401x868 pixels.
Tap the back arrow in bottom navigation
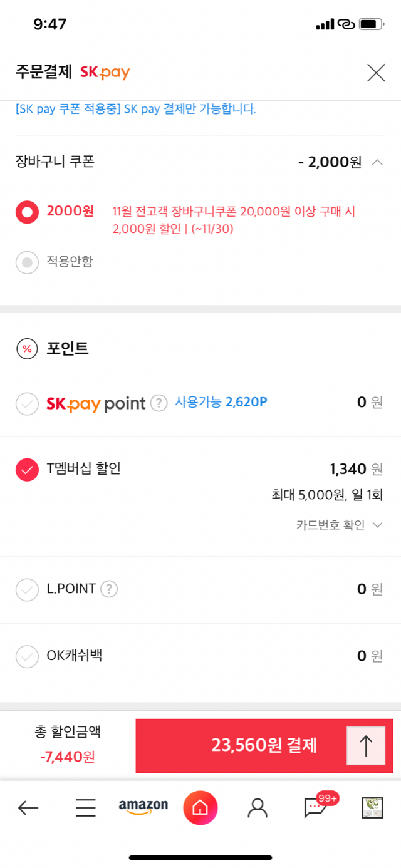(x=28, y=808)
